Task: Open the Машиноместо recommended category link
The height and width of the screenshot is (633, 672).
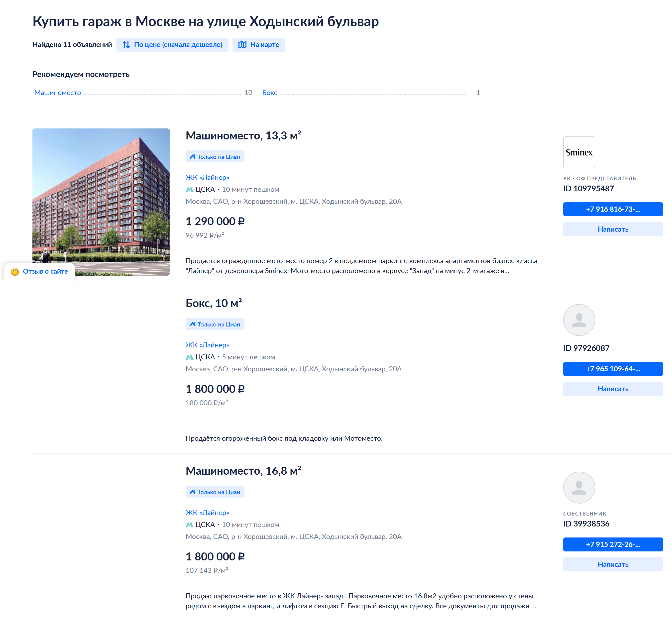Action: click(58, 93)
